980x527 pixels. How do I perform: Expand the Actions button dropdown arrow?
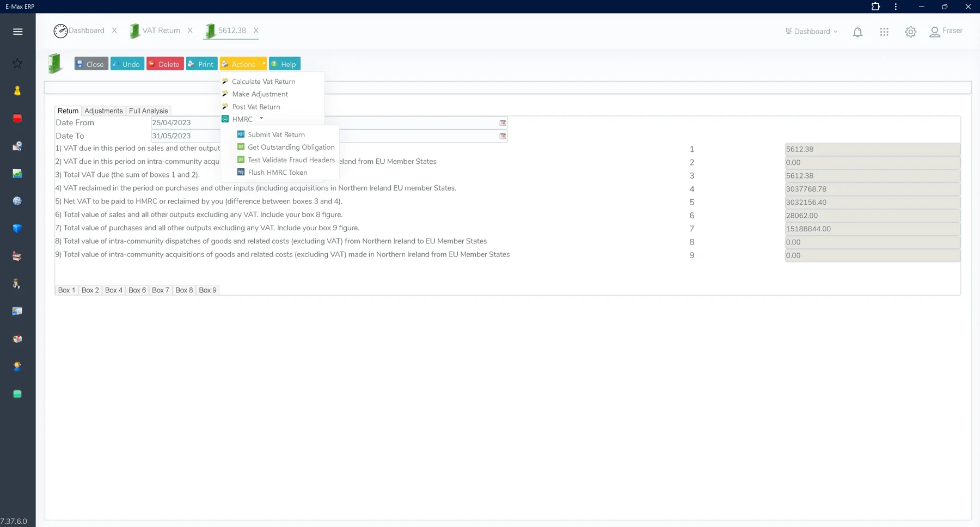click(x=264, y=64)
